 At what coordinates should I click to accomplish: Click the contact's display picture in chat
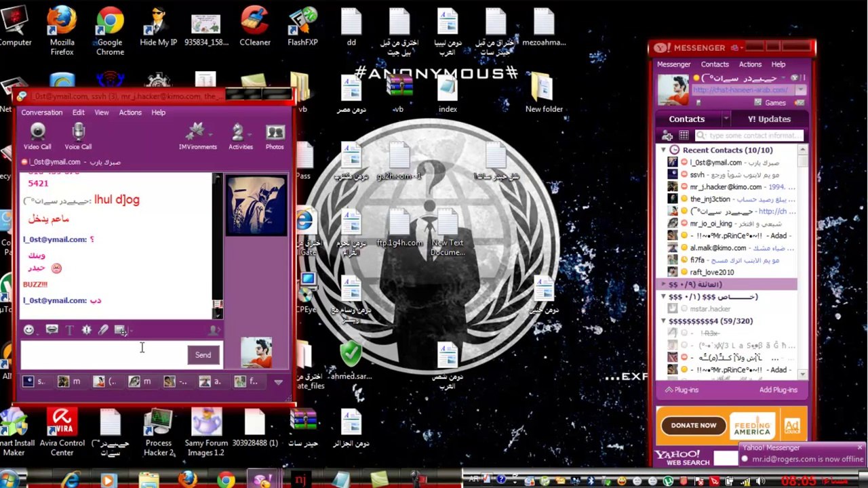click(256, 205)
